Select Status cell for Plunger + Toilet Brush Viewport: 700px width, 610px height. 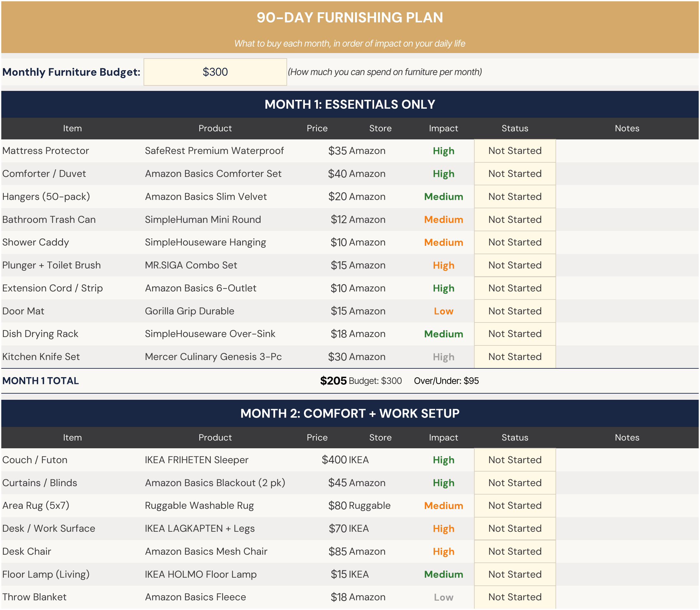tap(515, 265)
